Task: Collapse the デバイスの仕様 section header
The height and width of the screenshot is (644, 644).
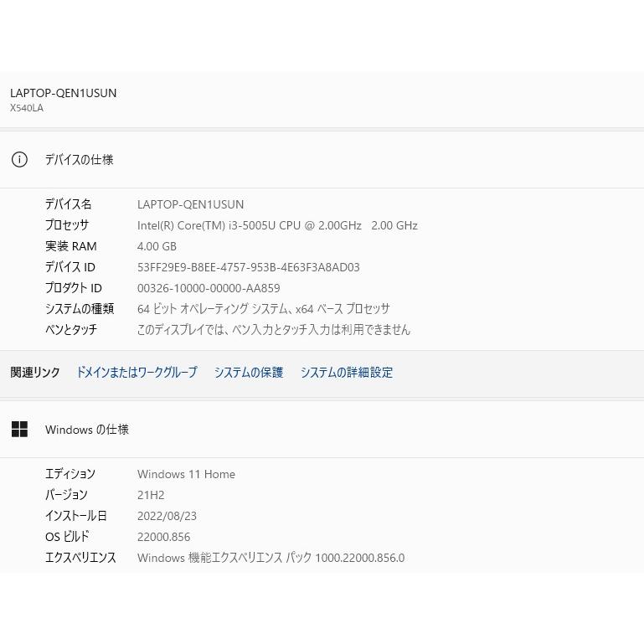Action: [79, 159]
